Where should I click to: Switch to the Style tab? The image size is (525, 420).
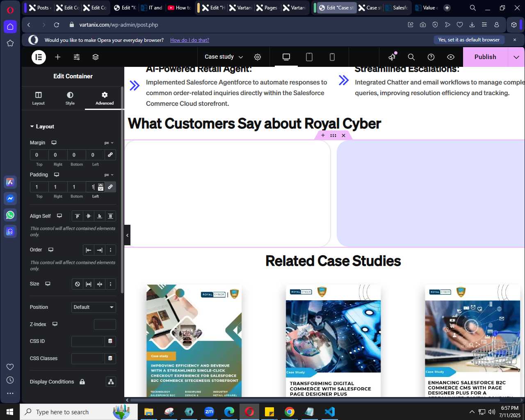[x=70, y=98]
